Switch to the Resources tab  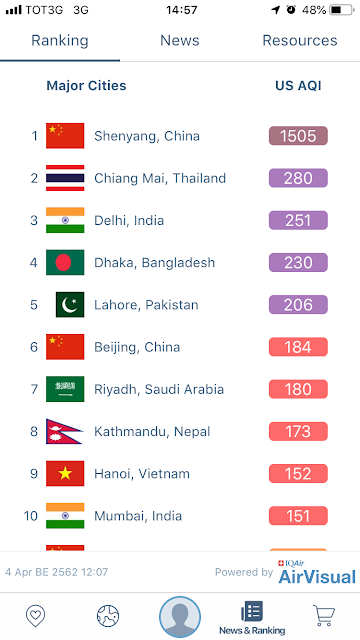point(300,40)
